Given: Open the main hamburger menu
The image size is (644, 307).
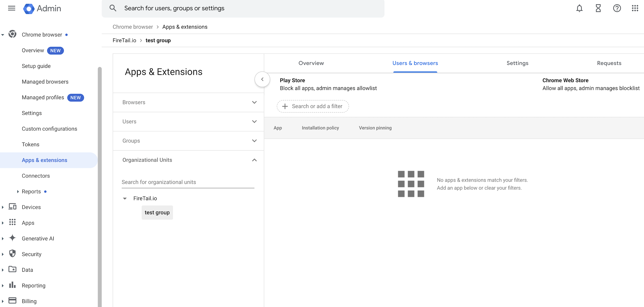Looking at the screenshot, I should 12,8.
